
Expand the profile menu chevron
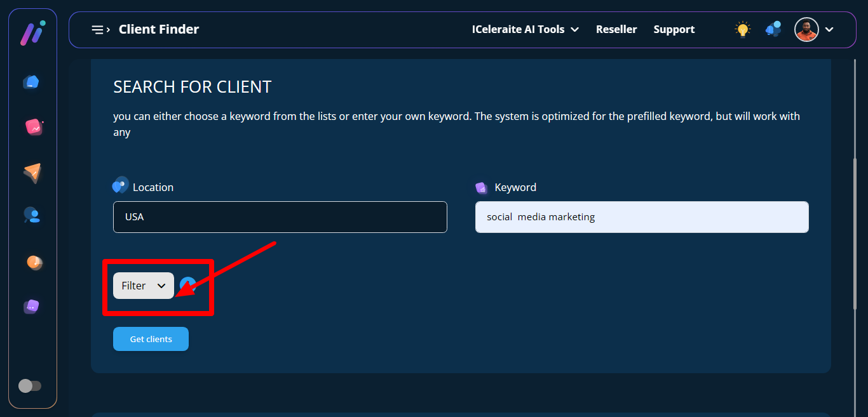click(x=829, y=30)
